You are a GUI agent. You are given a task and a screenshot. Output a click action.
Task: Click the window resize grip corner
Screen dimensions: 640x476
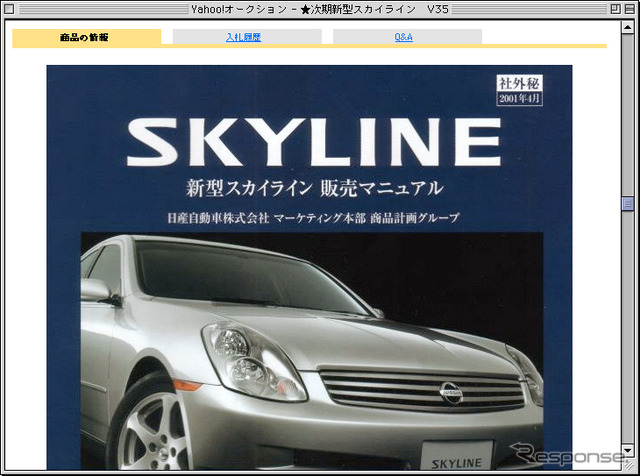click(x=628, y=464)
